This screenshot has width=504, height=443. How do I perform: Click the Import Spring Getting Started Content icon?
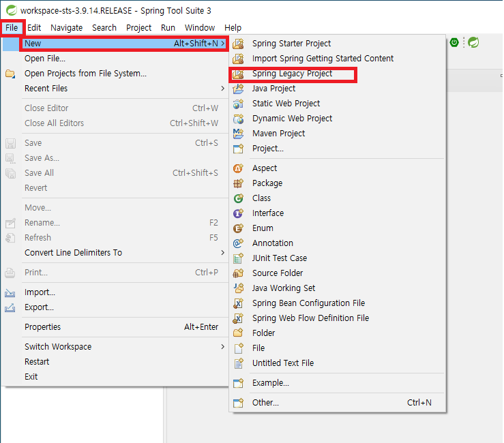(x=238, y=59)
